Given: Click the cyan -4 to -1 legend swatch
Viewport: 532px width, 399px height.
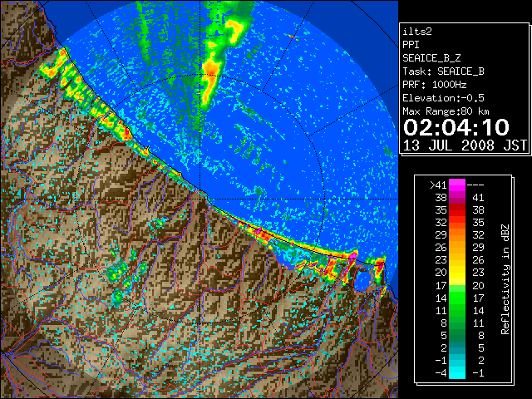Looking at the screenshot, I should [x=457, y=372].
